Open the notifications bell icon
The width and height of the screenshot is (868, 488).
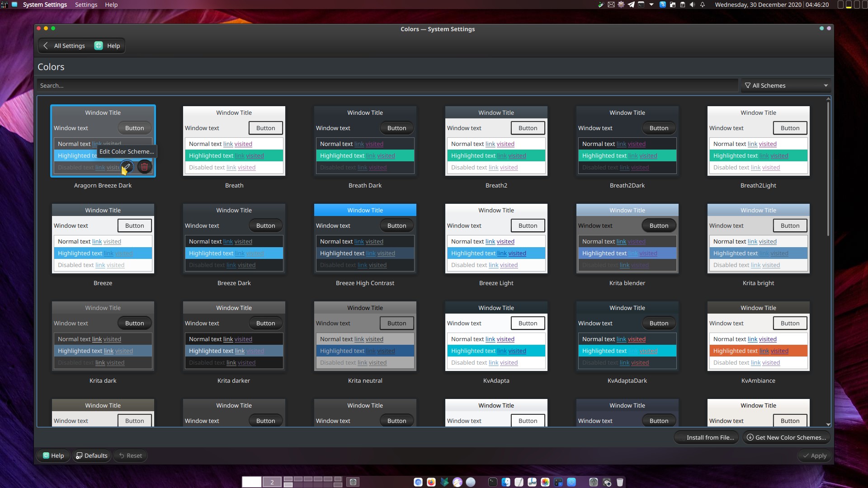[703, 5]
